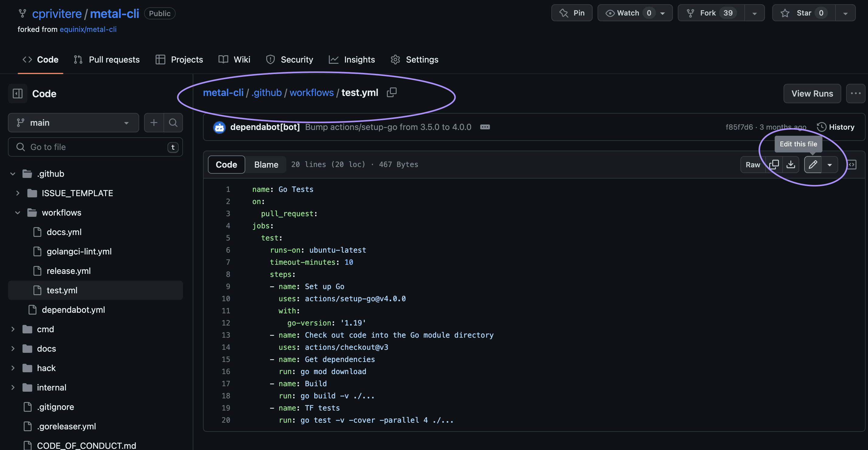Click commit hash f85f7d6
Viewport: 868px width, 450px height.
[739, 127]
